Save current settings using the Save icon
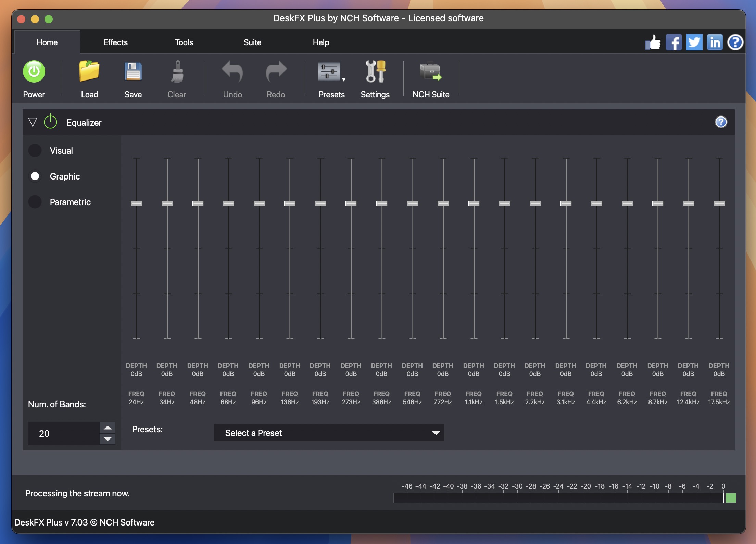 tap(133, 71)
